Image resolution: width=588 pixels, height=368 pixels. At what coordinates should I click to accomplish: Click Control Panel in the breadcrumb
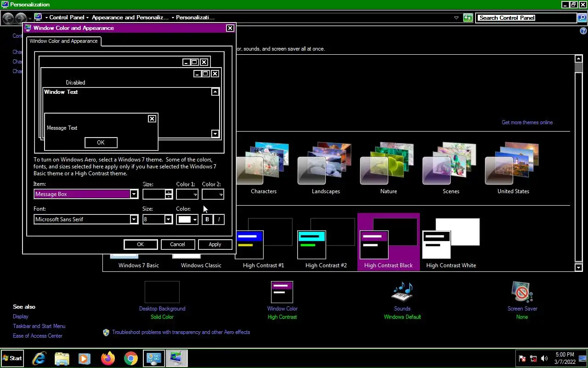[x=67, y=17]
